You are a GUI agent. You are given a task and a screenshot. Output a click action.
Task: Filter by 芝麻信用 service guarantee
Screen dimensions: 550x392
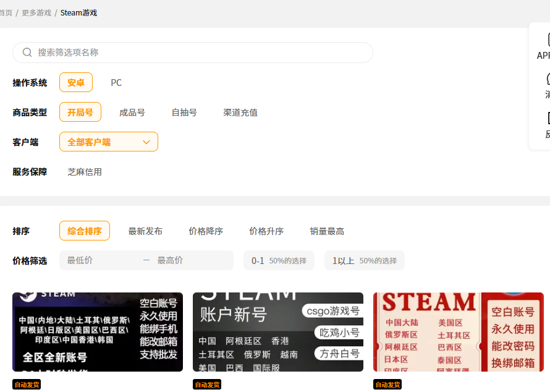point(85,172)
